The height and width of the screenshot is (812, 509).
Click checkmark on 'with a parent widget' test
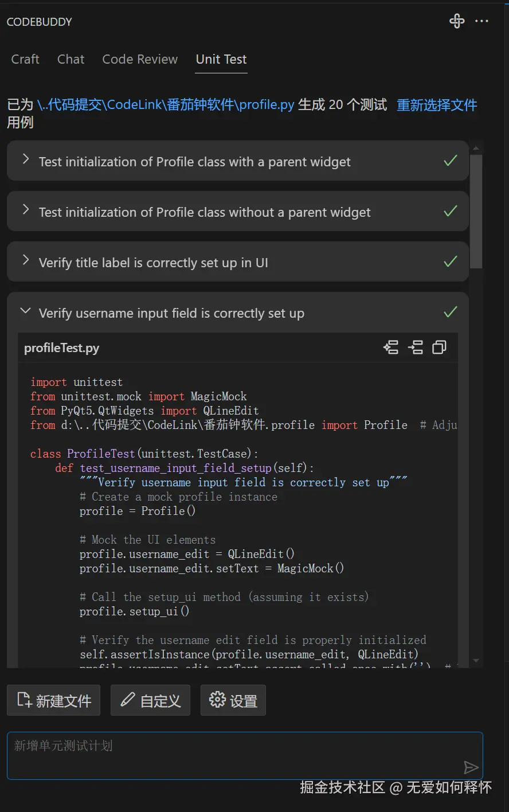click(451, 161)
